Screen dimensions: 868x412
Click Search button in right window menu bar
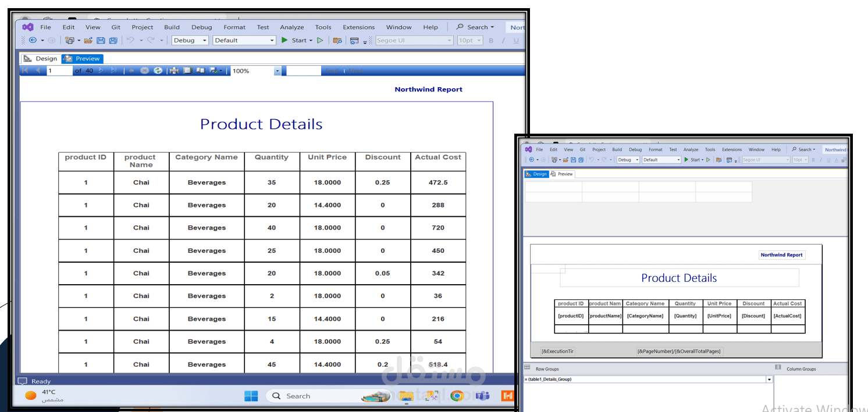click(803, 149)
